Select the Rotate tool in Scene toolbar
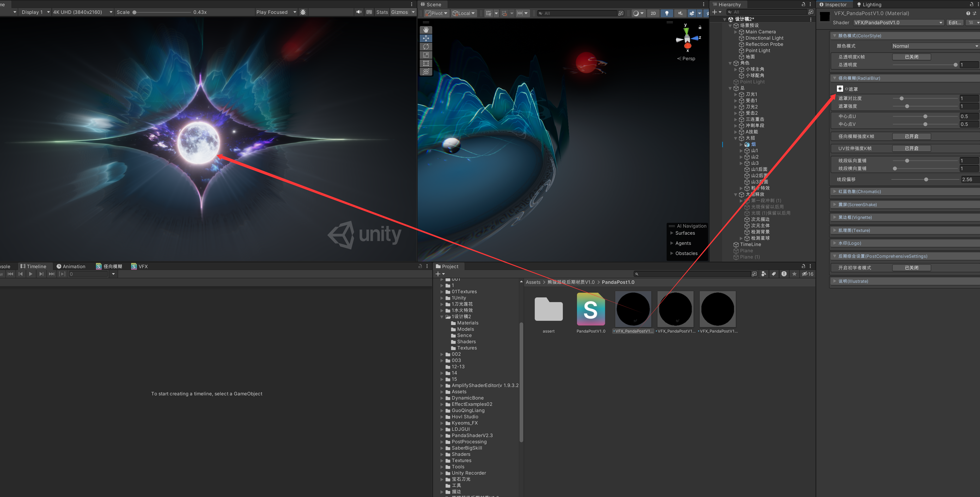Viewport: 980px width, 497px height. (426, 46)
